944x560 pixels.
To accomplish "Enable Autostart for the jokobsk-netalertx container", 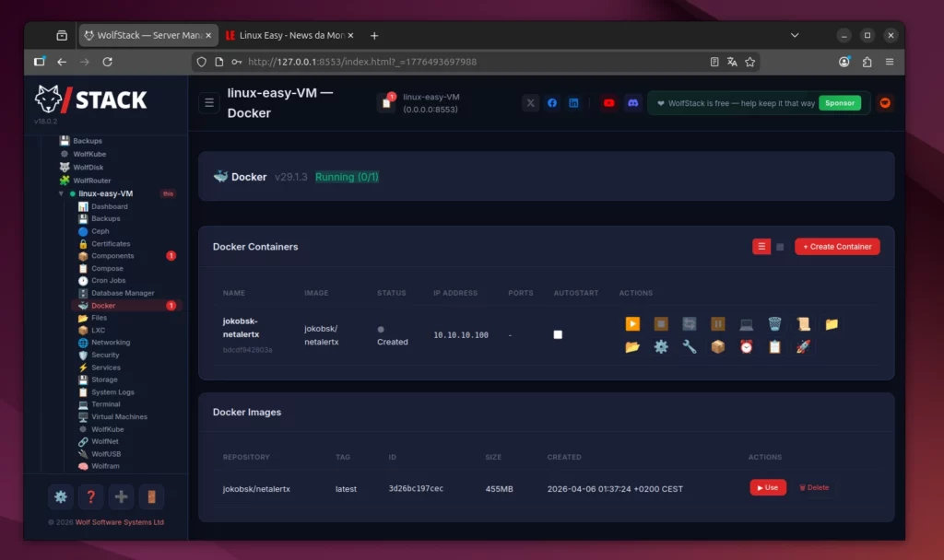I will click(557, 335).
